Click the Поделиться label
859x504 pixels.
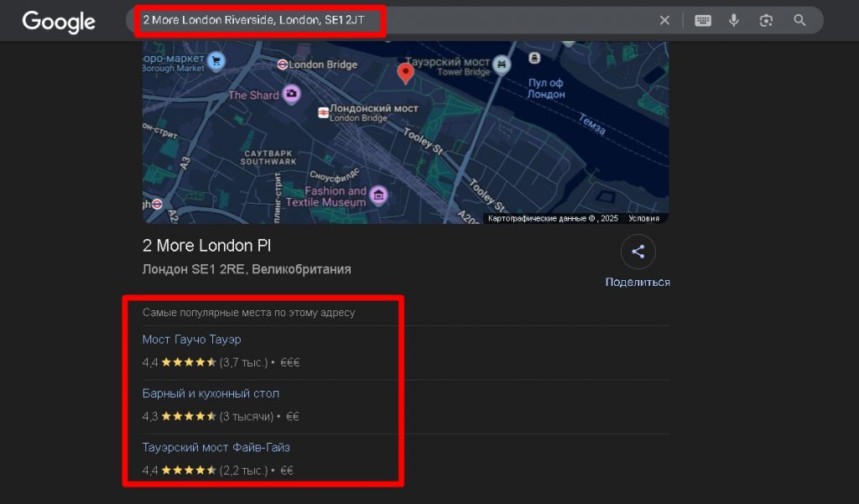tap(638, 282)
